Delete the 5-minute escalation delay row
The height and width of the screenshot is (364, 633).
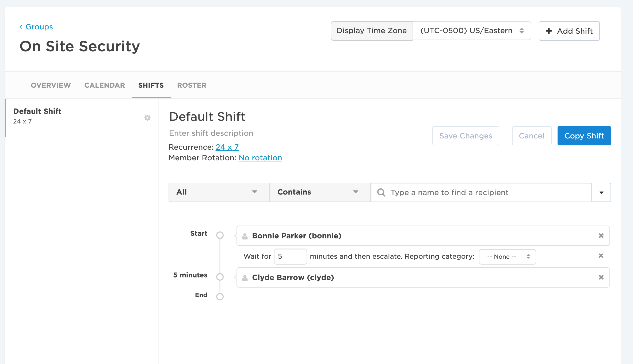click(x=601, y=256)
